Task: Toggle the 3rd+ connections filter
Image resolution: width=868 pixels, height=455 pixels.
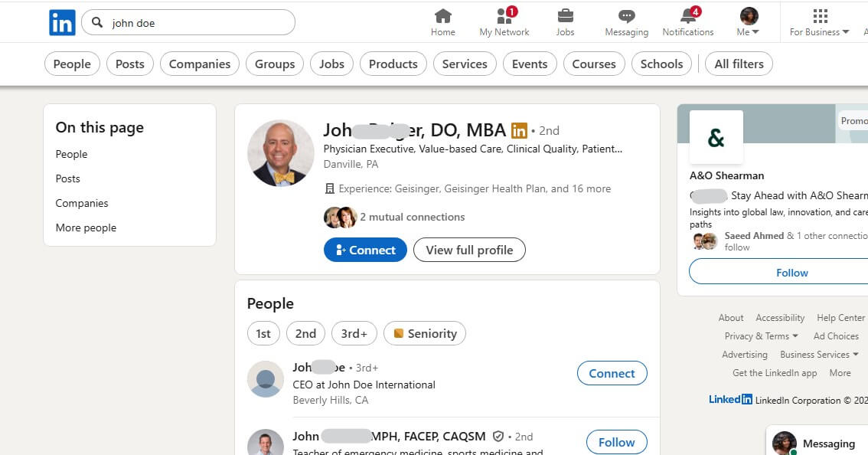Action: point(354,333)
